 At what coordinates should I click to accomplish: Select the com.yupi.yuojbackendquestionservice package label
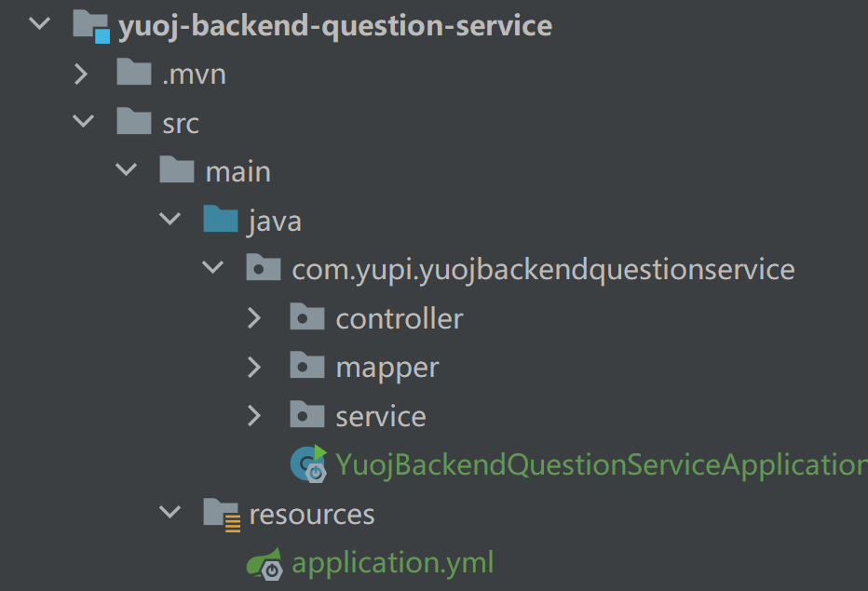[x=543, y=270]
